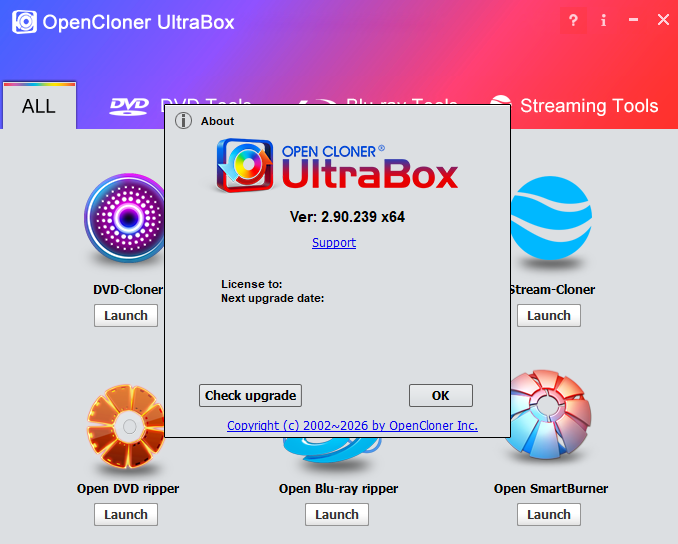The height and width of the screenshot is (544, 678).
Task: Open the help question mark icon
Action: [x=573, y=20]
